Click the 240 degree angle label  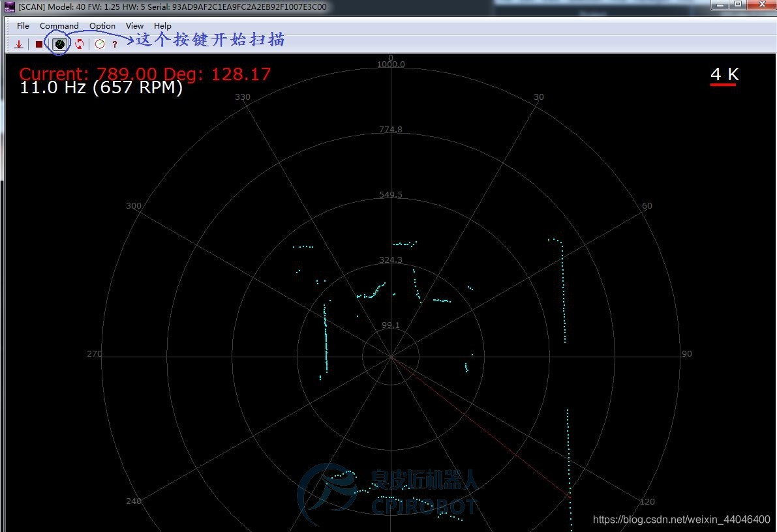(134, 501)
